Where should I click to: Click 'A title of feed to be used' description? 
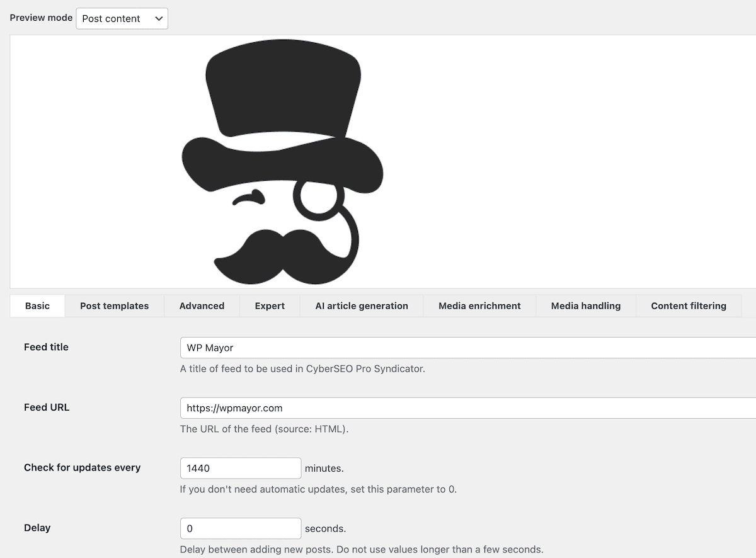(x=302, y=369)
